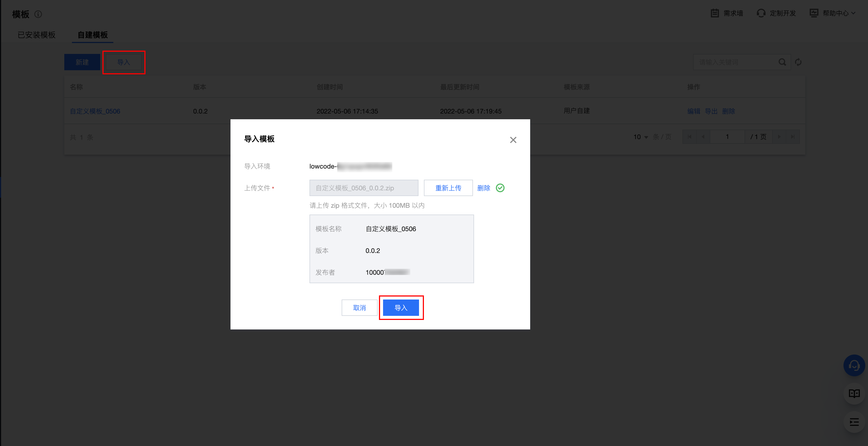868x446 pixels.
Task: Open the 自定义模板_0506 template link
Action: [95, 111]
